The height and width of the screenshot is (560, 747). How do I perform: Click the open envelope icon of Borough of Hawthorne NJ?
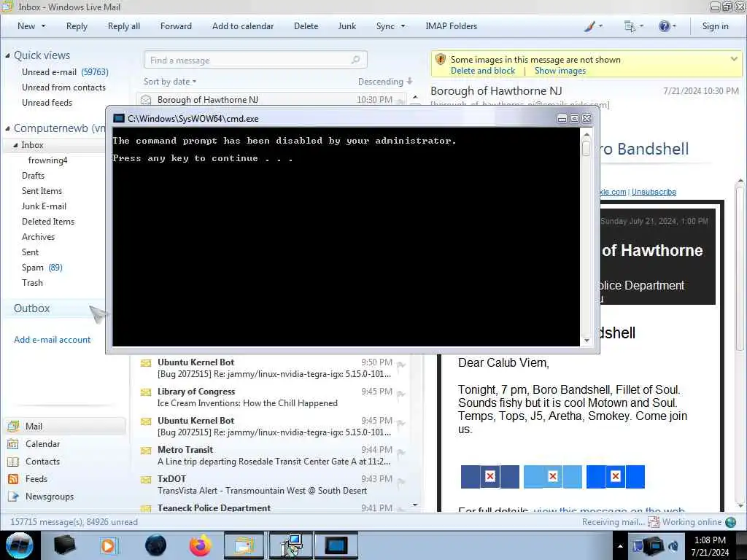pyautogui.click(x=146, y=99)
